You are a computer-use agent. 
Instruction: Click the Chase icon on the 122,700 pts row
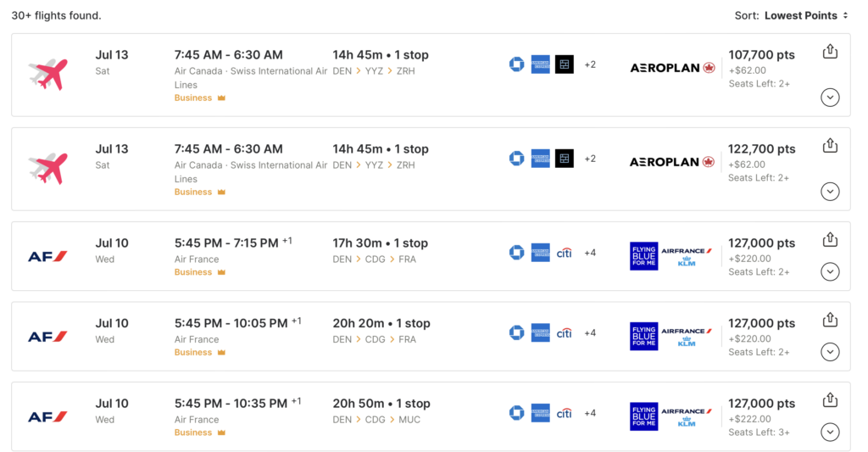click(516, 159)
